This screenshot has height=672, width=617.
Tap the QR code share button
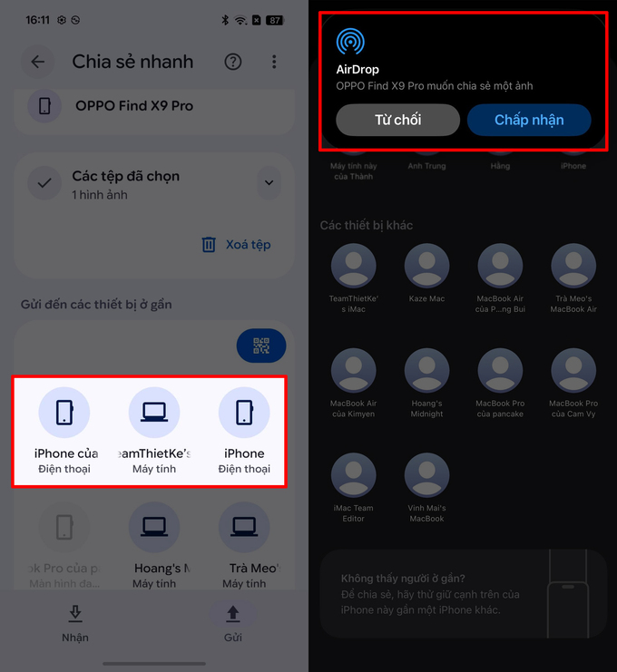pyautogui.click(x=261, y=346)
